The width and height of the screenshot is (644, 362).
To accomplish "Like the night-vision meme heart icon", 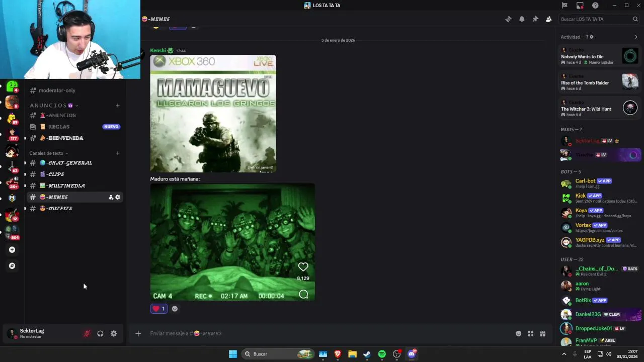I will pyautogui.click(x=303, y=267).
